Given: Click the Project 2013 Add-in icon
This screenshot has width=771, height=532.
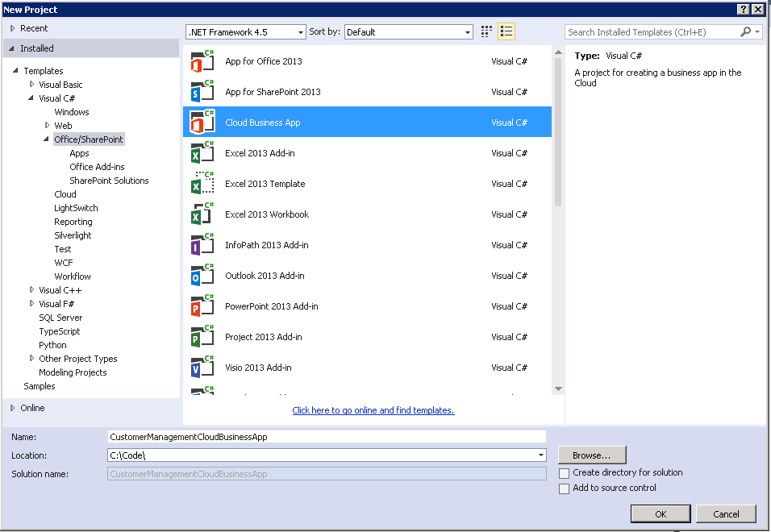Looking at the screenshot, I should coord(202,336).
